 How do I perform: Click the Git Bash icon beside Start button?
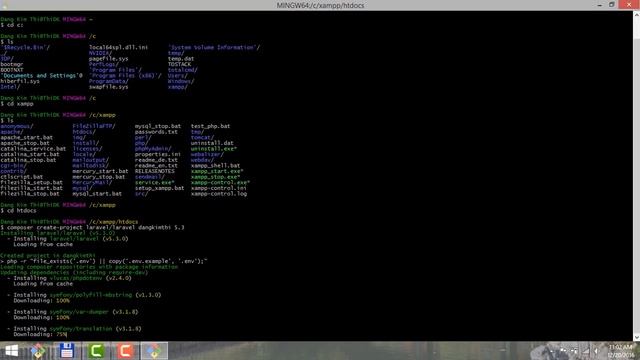point(39,351)
